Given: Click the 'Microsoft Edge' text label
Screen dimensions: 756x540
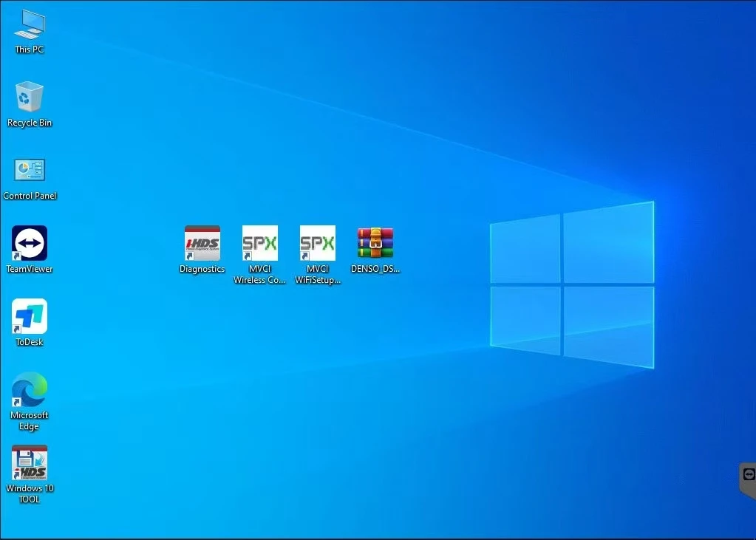Looking at the screenshot, I should click(x=30, y=421).
